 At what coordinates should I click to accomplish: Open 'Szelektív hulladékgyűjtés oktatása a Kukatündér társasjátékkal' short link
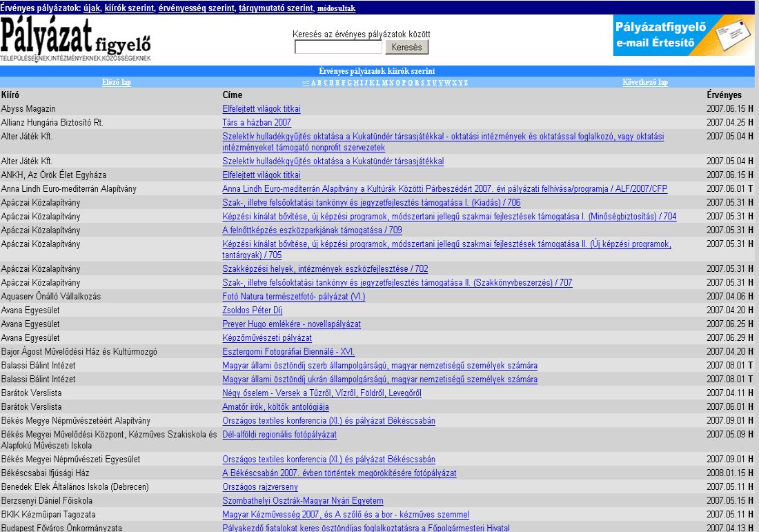click(x=333, y=161)
